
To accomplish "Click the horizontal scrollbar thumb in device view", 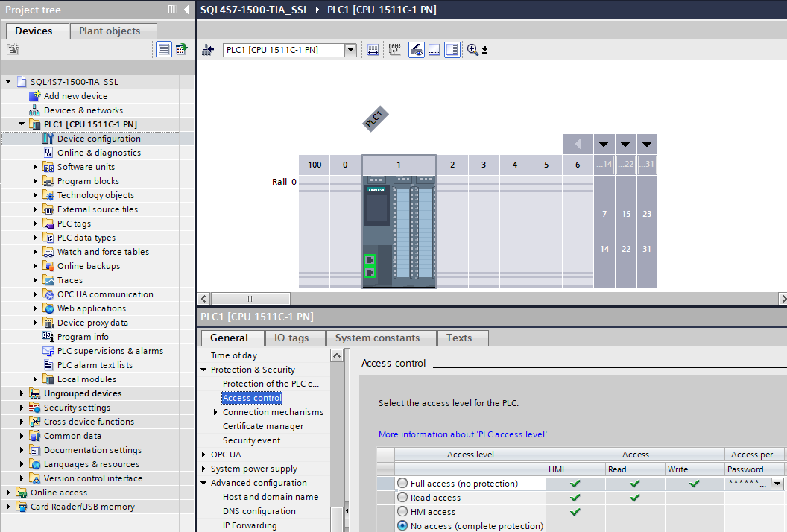I will coord(250,299).
